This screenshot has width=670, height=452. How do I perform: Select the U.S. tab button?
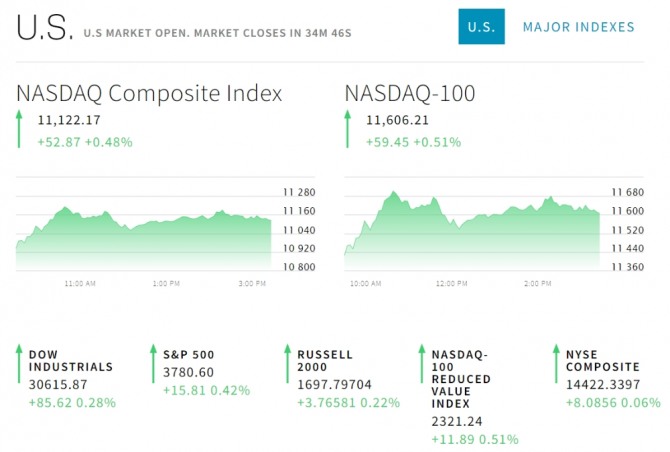[481, 27]
